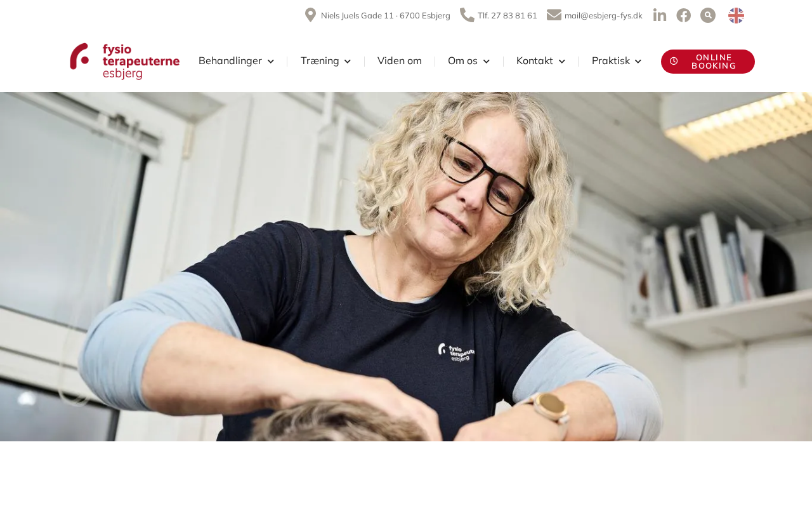Viewport: 812px width, 508px height.
Task: Click the location pin icon
Action: [x=310, y=15]
